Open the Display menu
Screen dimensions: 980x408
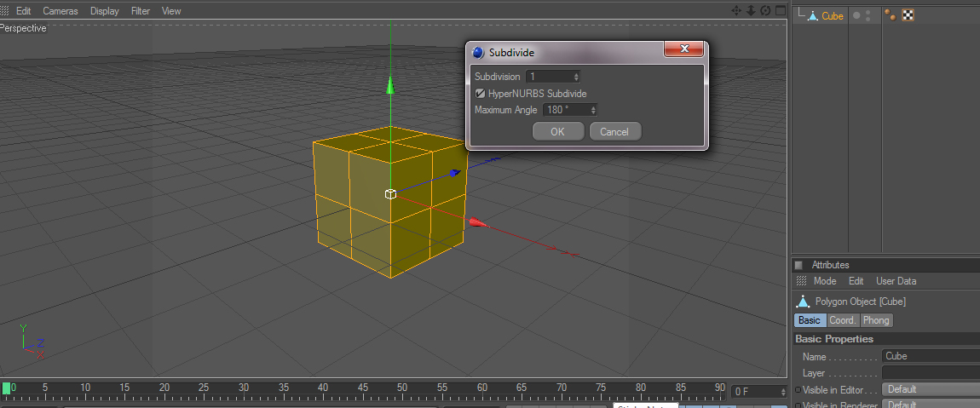[104, 10]
